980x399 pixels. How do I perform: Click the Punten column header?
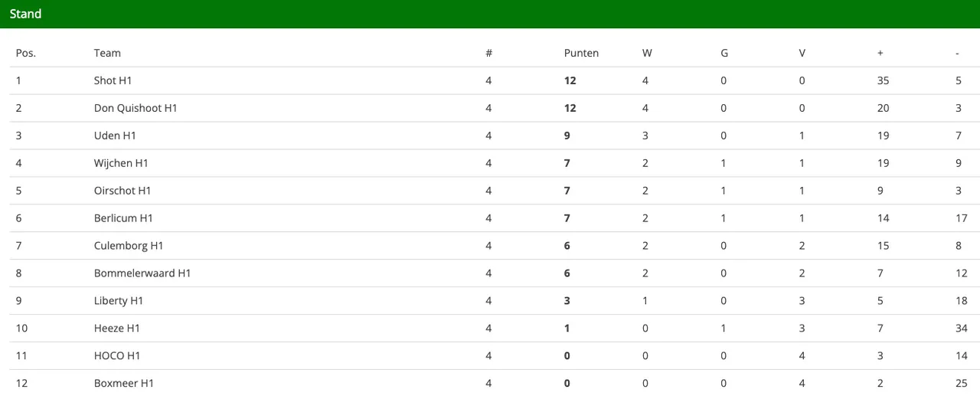(581, 53)
